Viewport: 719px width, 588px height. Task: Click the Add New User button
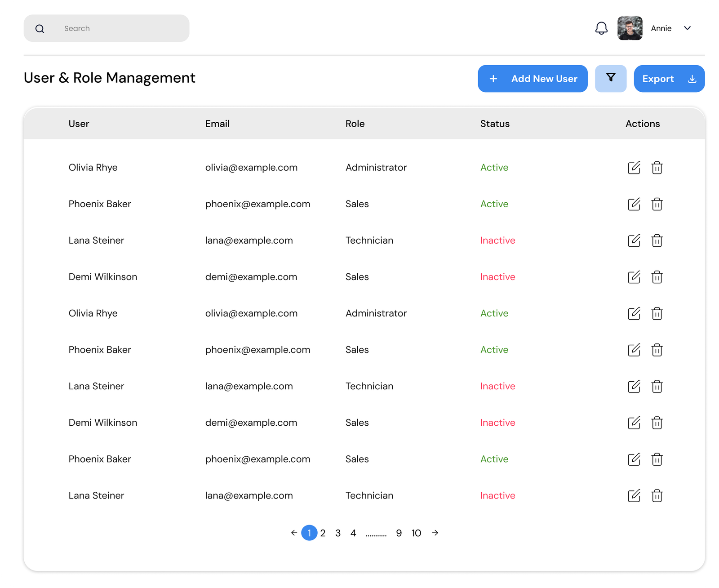tap(533, 79)
